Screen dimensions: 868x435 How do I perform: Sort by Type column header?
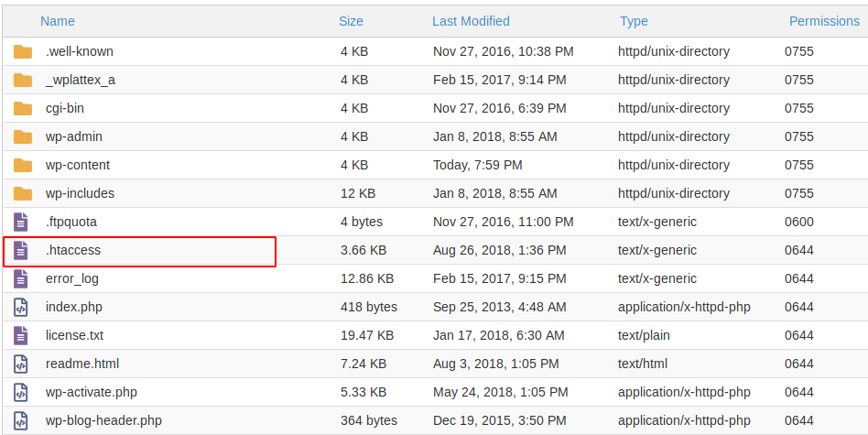(634, 20)
